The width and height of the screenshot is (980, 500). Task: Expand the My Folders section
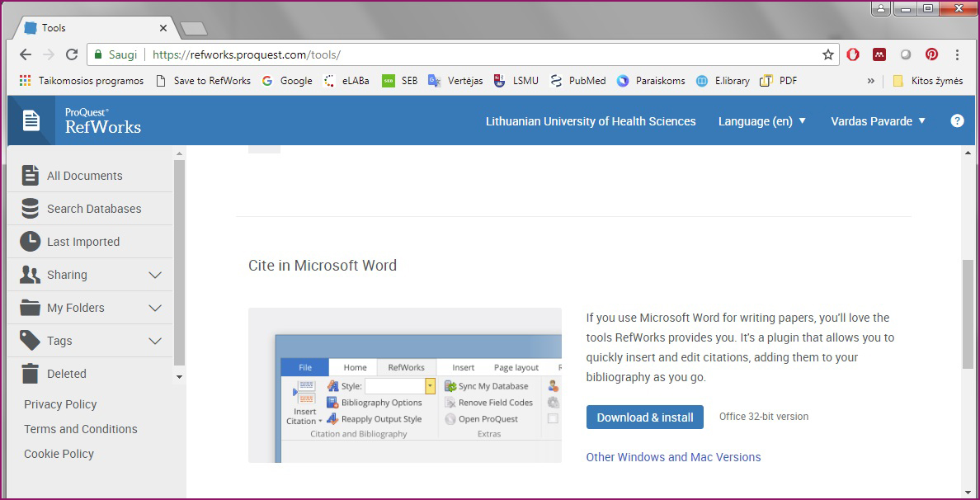click(154, 308)
